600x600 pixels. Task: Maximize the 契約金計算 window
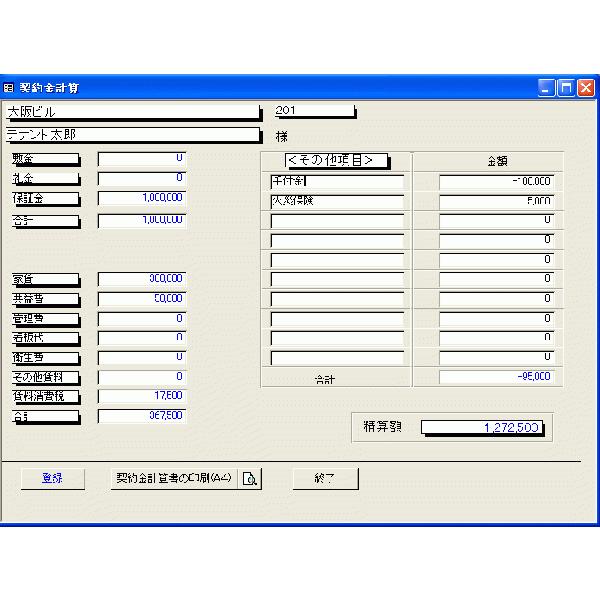pos(567,88)
